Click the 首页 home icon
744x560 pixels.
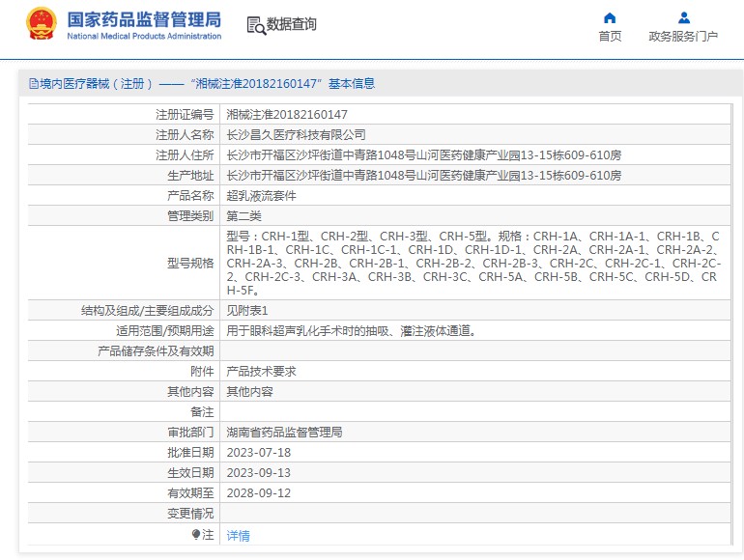coord(610,18)
